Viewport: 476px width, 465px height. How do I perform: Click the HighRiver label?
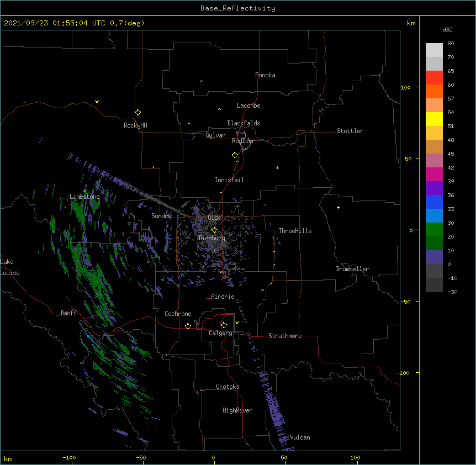(x=237, y=410)
